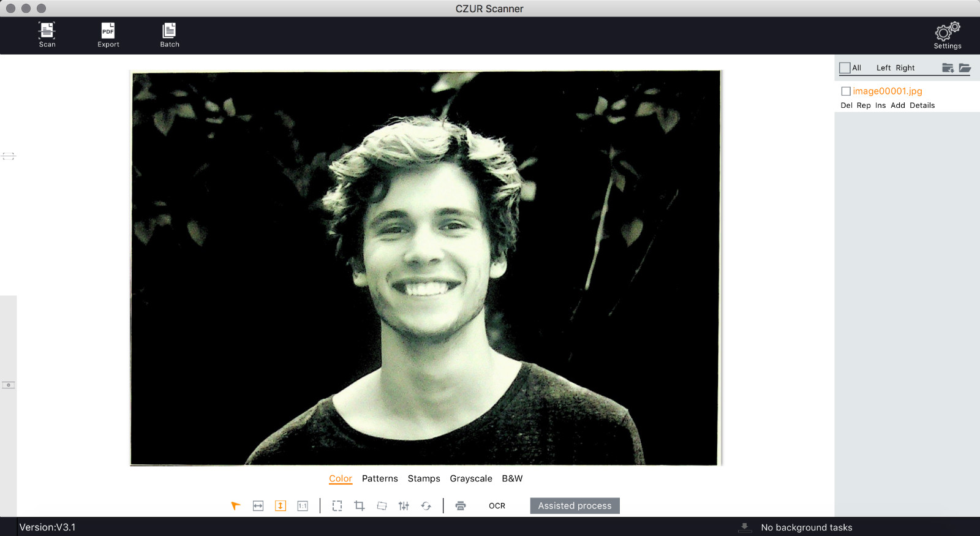Click Rep to replace image
980x536 pixels.
point(864,105)
